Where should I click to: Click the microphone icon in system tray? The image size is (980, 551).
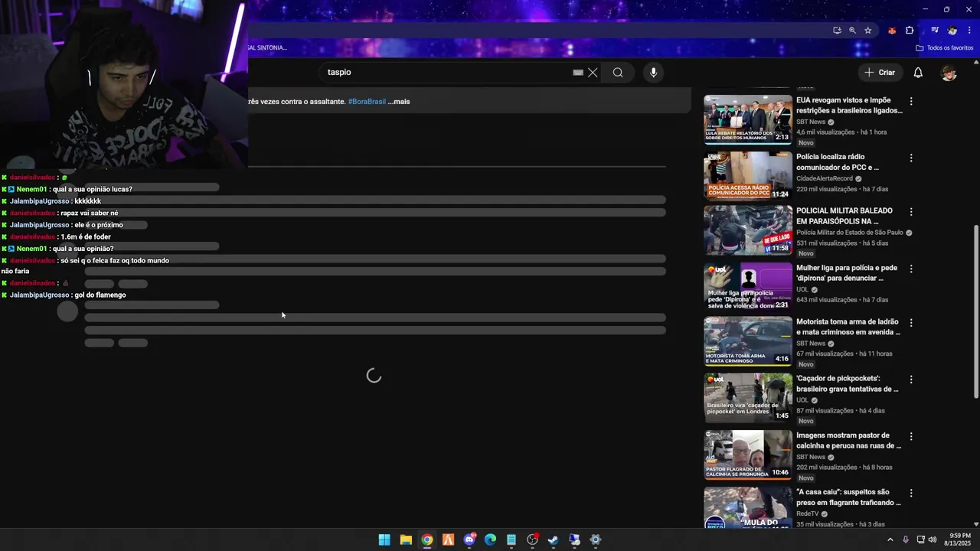pos(906,540)
